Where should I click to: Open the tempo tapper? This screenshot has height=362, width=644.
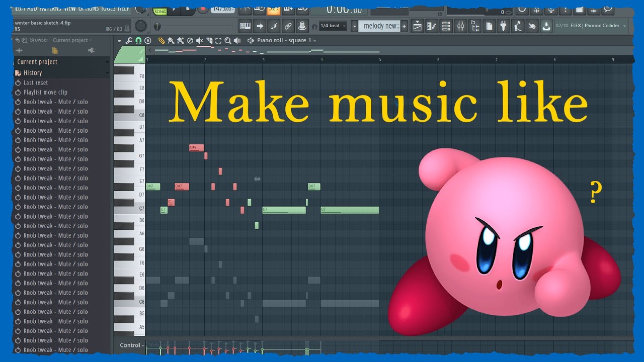click(517, 26)
